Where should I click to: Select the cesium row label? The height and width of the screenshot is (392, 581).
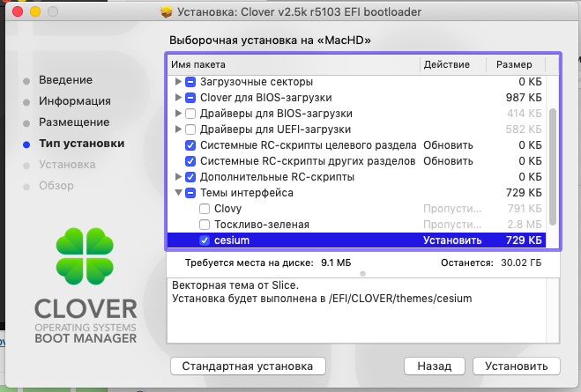(232, 240)
